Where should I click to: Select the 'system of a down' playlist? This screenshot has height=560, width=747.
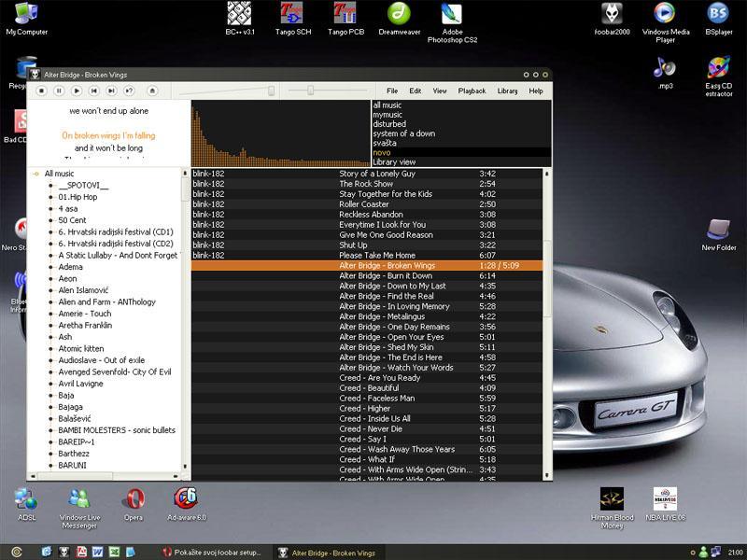(x=403, y=133)
